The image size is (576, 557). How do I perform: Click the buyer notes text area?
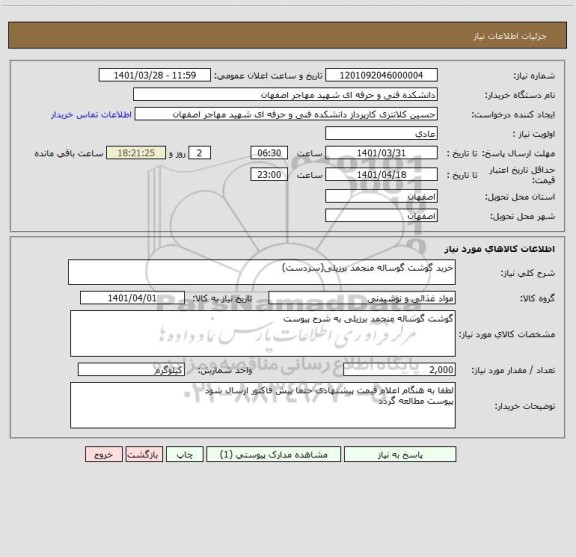click(263, 405)
